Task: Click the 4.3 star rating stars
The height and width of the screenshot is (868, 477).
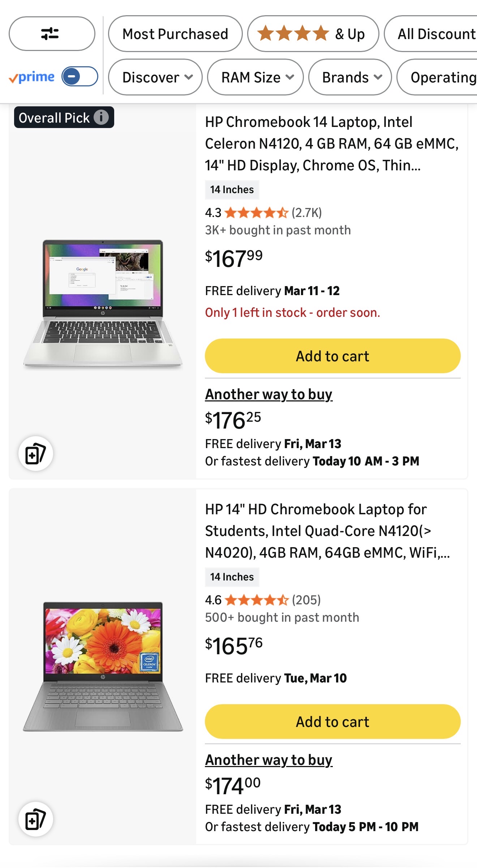Action: 256,213
